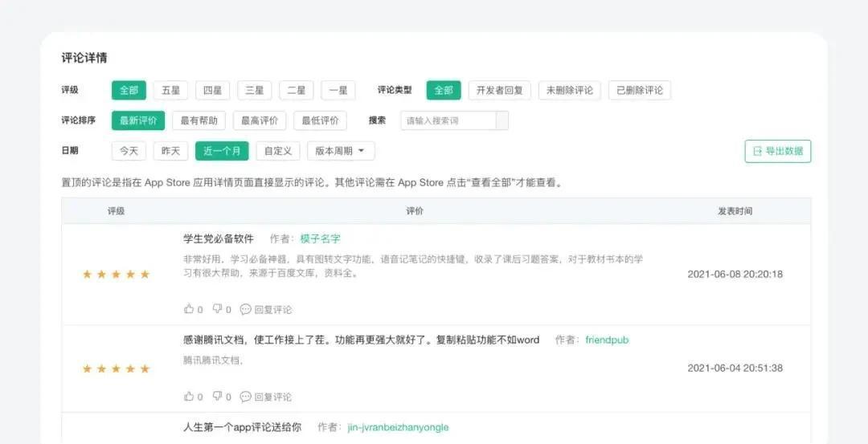
Task: Sort reviews by 最新评价
Action: click(x=138, y=120)
